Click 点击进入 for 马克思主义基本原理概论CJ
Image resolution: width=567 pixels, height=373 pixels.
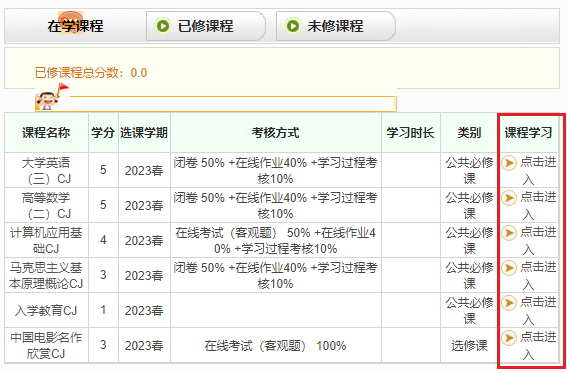tap(538, 275)
